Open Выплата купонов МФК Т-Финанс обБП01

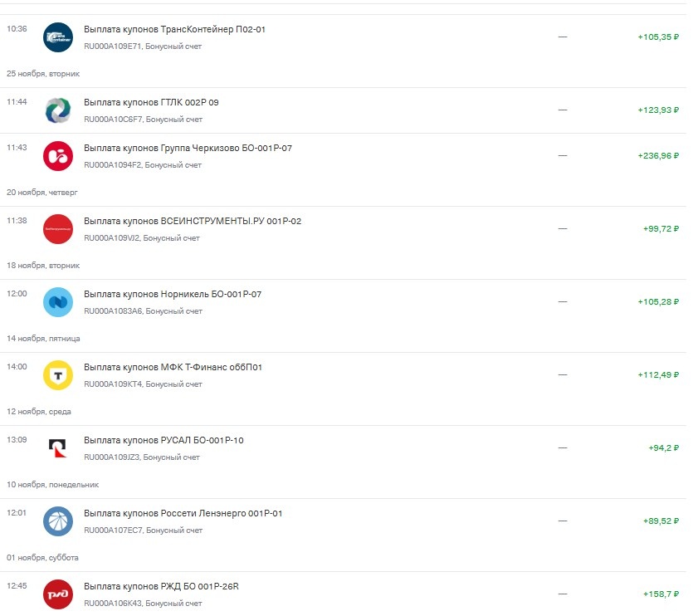[173, 367]
